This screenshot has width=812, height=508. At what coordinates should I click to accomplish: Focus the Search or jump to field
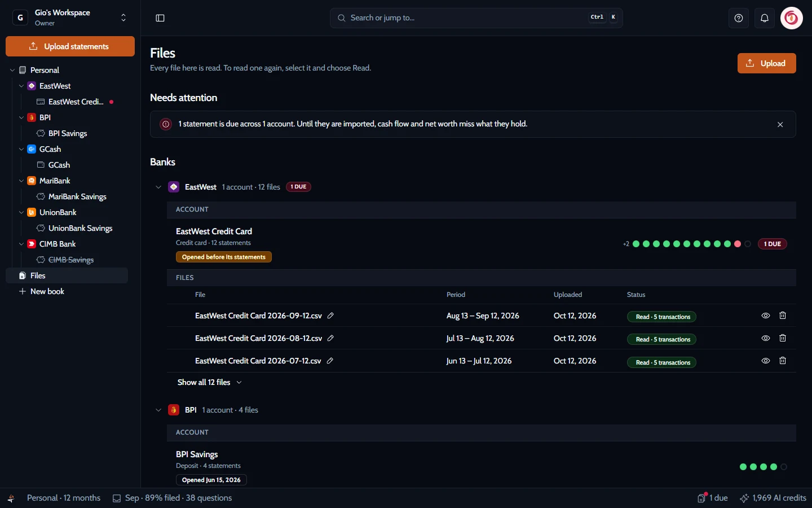point(476,18)
